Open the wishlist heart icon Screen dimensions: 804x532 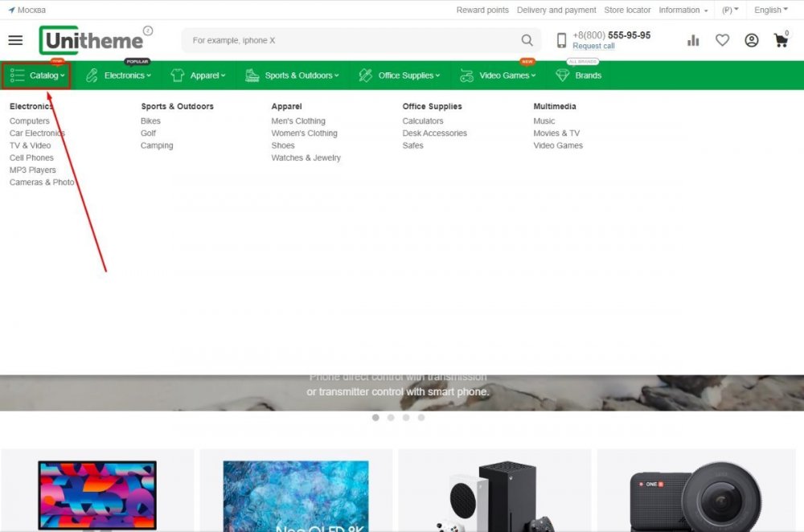point(722,39)
